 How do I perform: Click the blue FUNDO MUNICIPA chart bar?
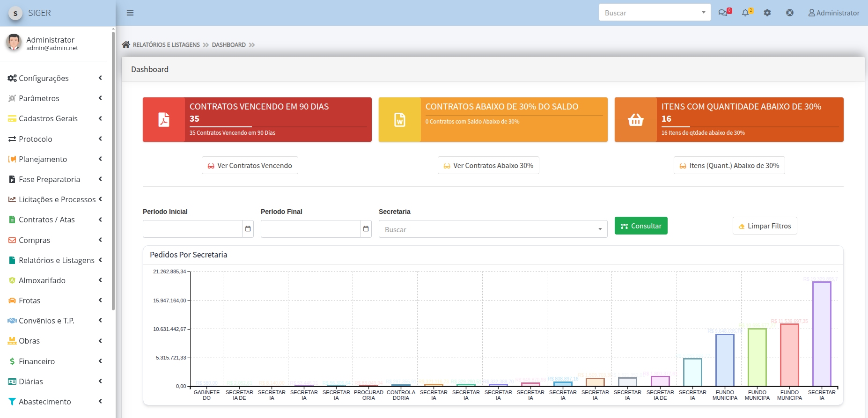coord(725,360)
